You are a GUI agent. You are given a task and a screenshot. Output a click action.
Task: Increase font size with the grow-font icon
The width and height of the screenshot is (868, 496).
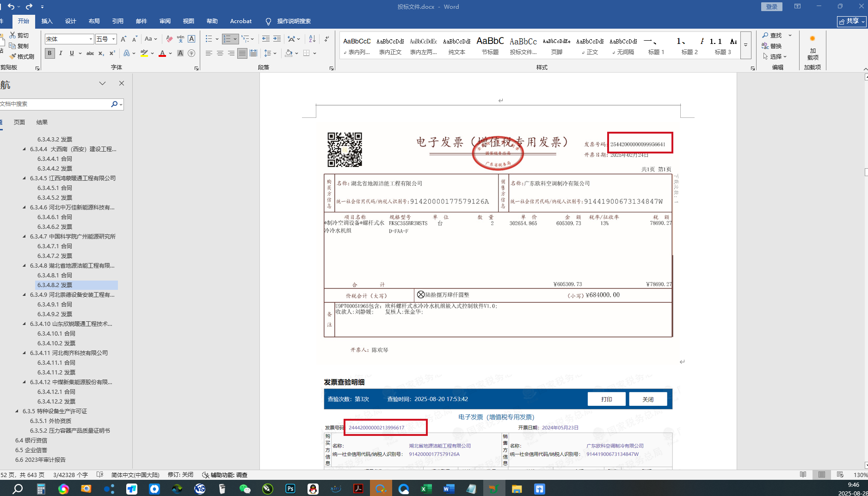(123, 39)
